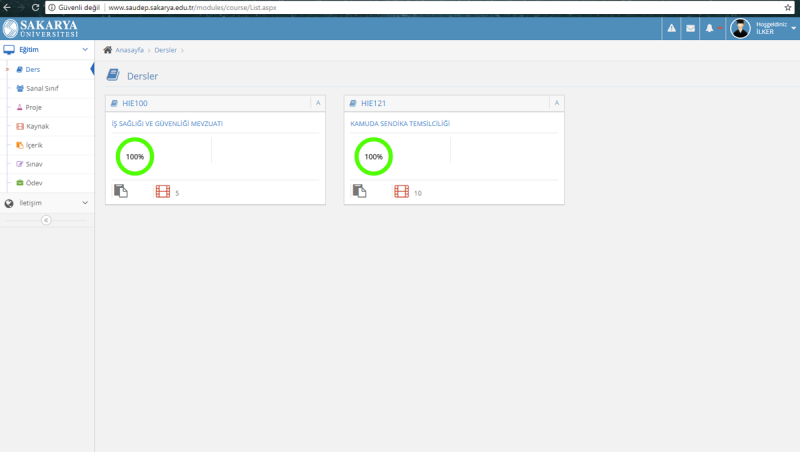This screenshot has height=452, width=800.
Task: Go to Ödev in sidebar menu
Action: (34, 182)
